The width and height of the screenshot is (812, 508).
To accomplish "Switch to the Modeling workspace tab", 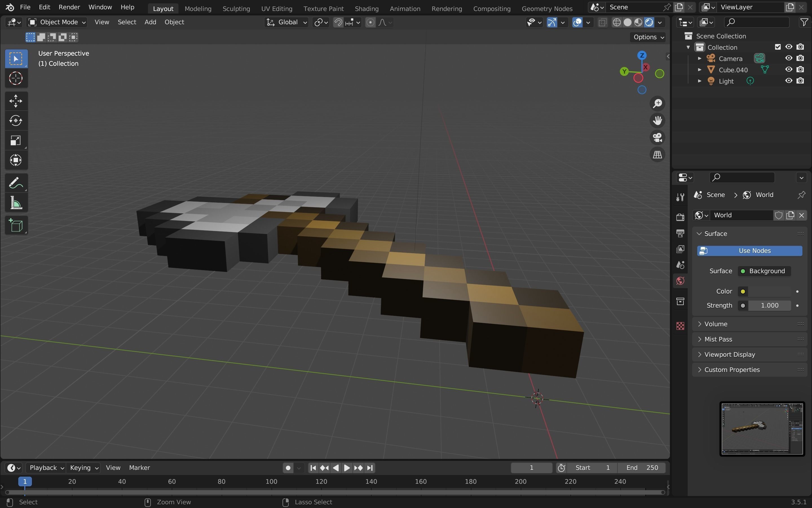I will click(x=198, y=8).
